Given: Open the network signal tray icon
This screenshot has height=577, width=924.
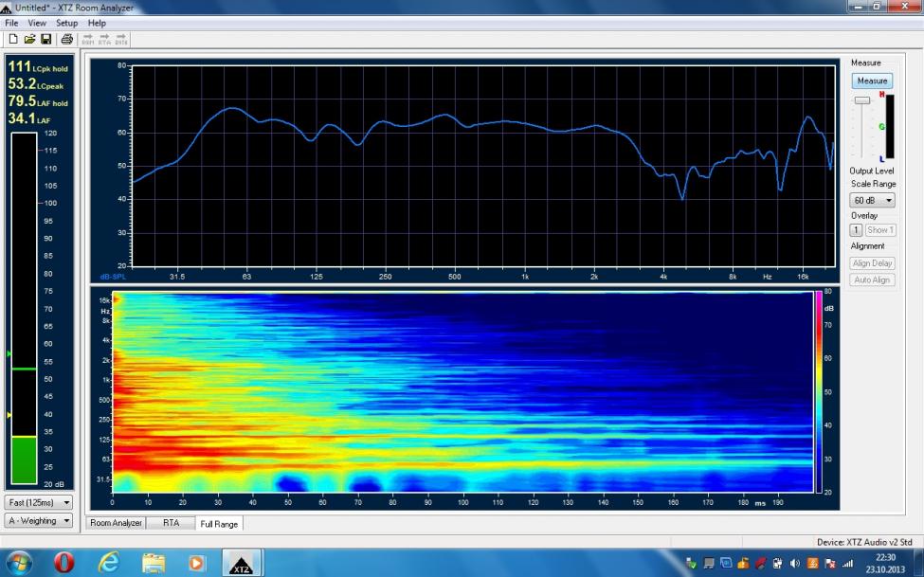Looking at the screenshot, I should (x=848, y=564).
